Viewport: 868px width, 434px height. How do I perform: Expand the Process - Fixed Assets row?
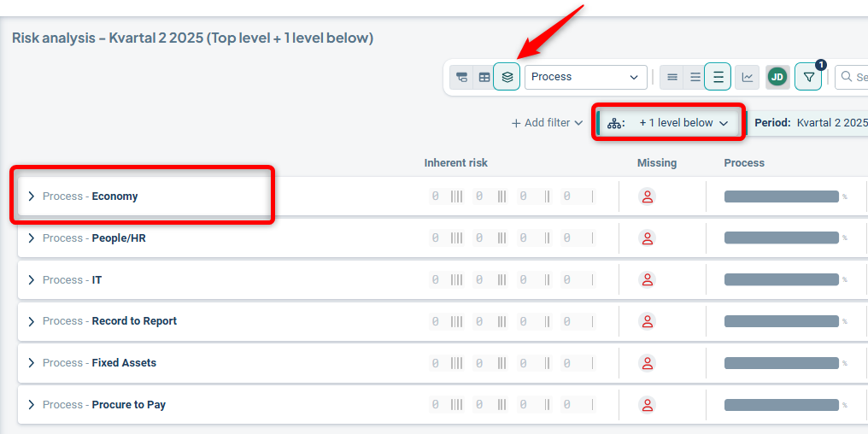(32, 363)
